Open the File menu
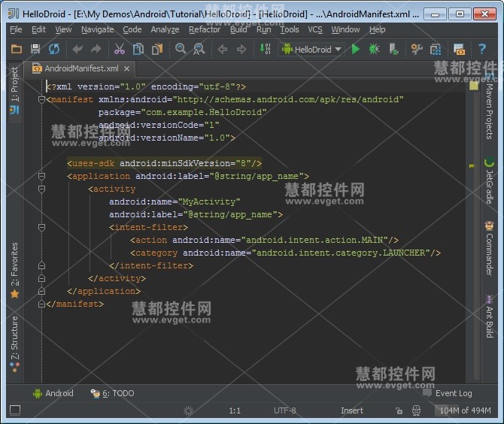Image resolution: width=504 pixels, height=424 pixels. [16, 29]
